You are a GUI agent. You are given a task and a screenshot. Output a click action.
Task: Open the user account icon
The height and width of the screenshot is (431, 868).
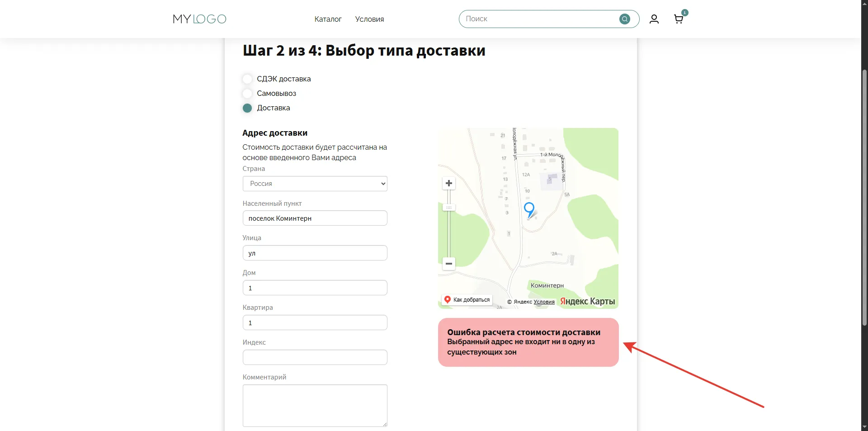tap(654, 19)
